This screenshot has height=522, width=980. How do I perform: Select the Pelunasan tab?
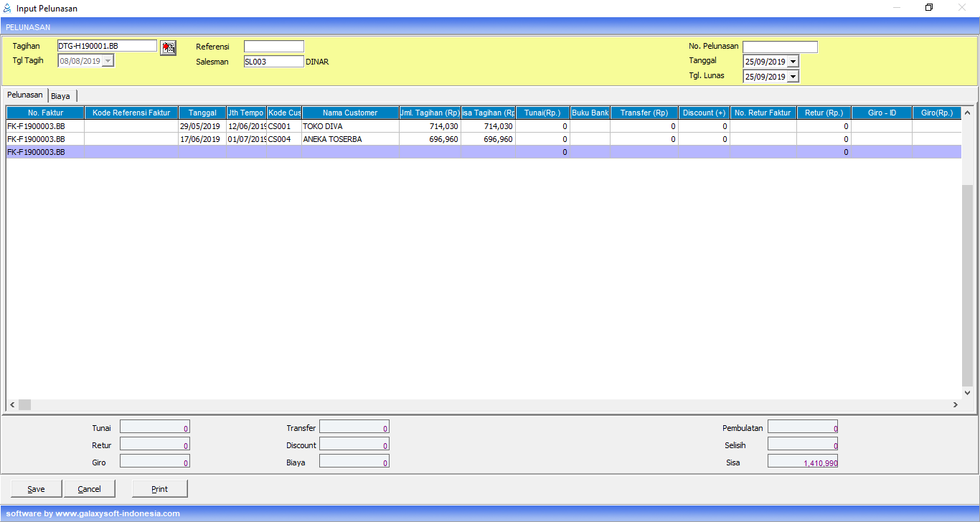(x=25, y=95)
